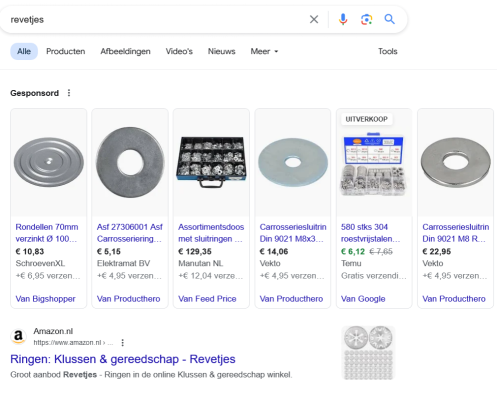Switch to Nieuws tab

221,51
